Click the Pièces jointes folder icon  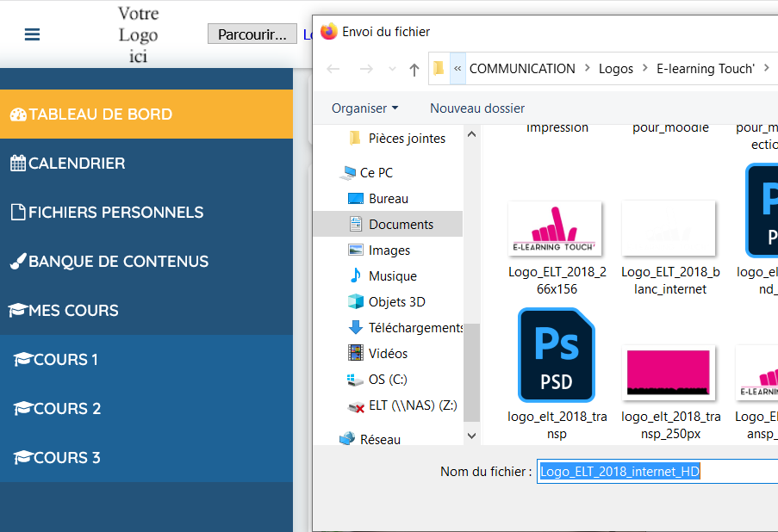click(355, 139)
